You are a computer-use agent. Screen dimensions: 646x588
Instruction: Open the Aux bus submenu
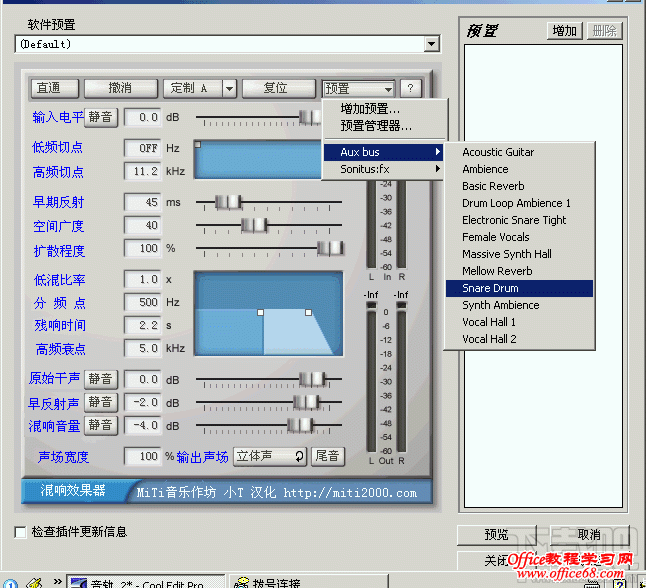tap(384, 152)
